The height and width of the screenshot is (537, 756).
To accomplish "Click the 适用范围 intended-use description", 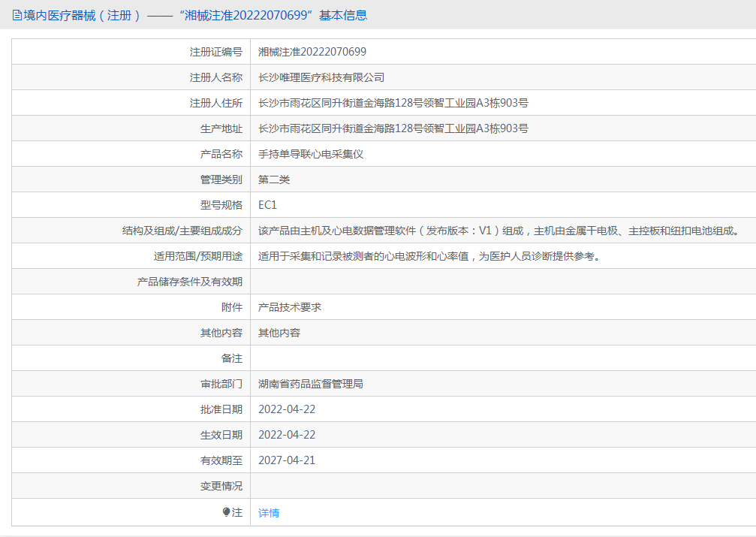I will (430, 256).
